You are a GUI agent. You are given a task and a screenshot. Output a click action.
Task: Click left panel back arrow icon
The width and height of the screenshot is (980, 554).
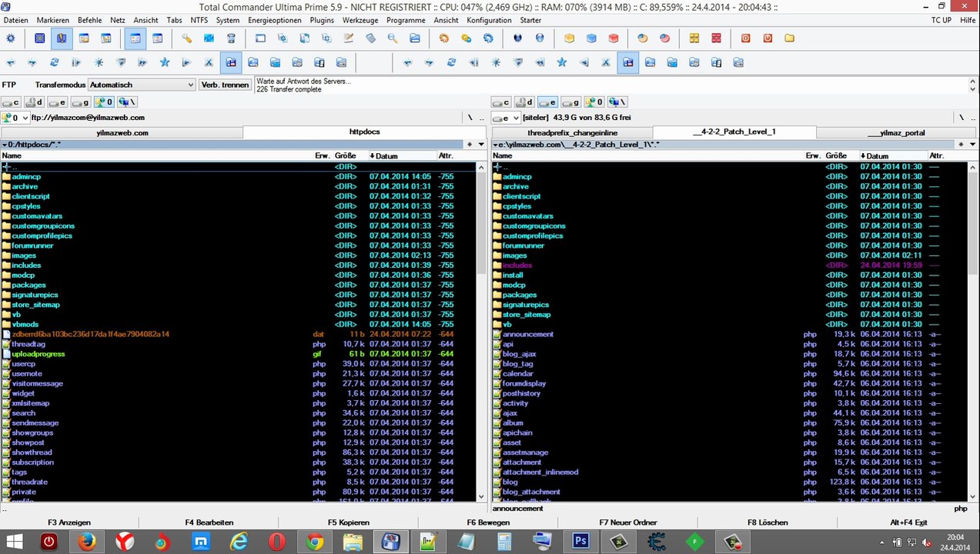click(10, 62)
